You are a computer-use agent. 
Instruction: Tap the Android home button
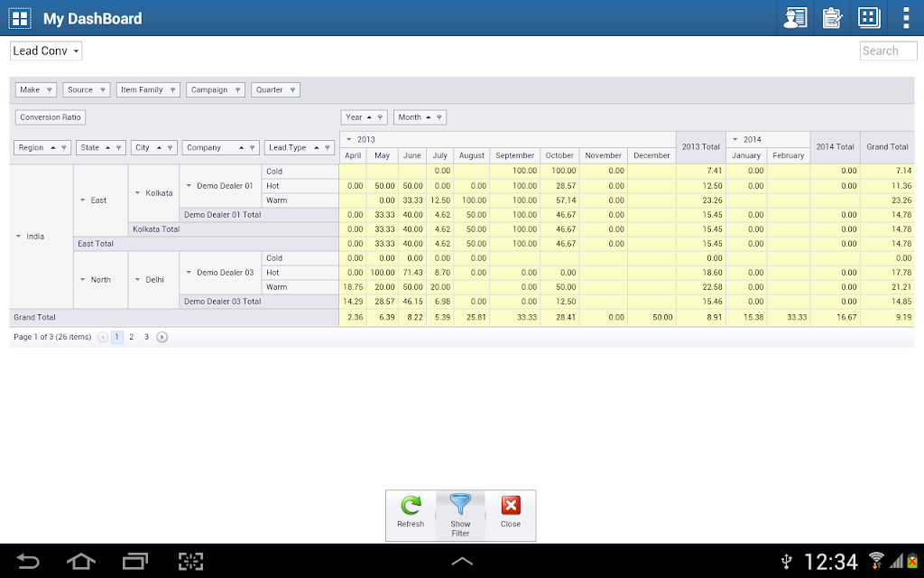(81, 561)
